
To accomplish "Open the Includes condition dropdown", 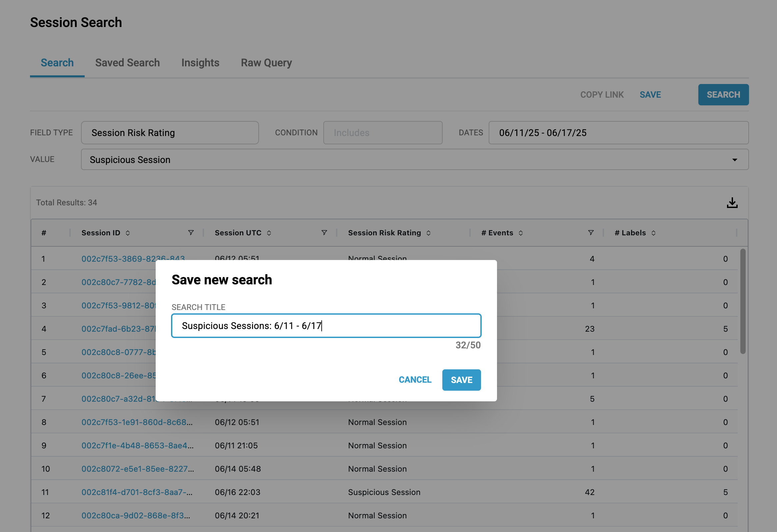I will pos(382,133).
